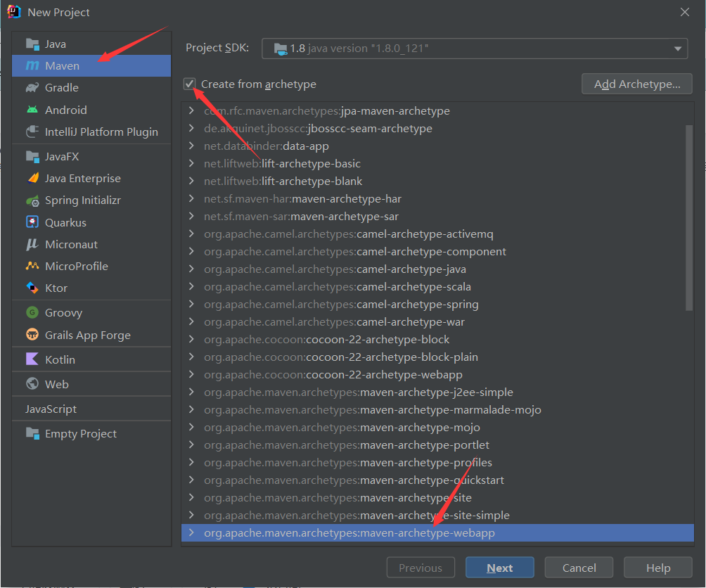
Task: Select maven-archetype-marmalade-mojo row
Action: 437,410
